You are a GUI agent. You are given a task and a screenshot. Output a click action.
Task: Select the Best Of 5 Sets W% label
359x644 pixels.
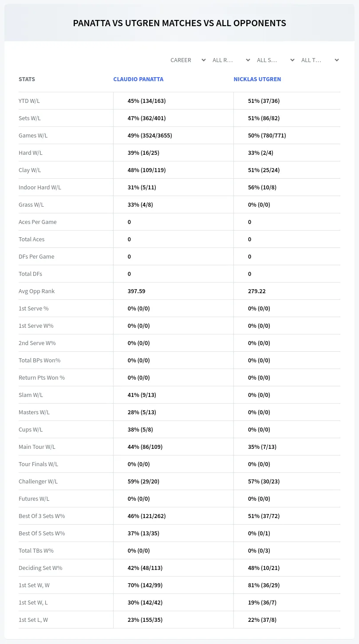tap(42, 533)
